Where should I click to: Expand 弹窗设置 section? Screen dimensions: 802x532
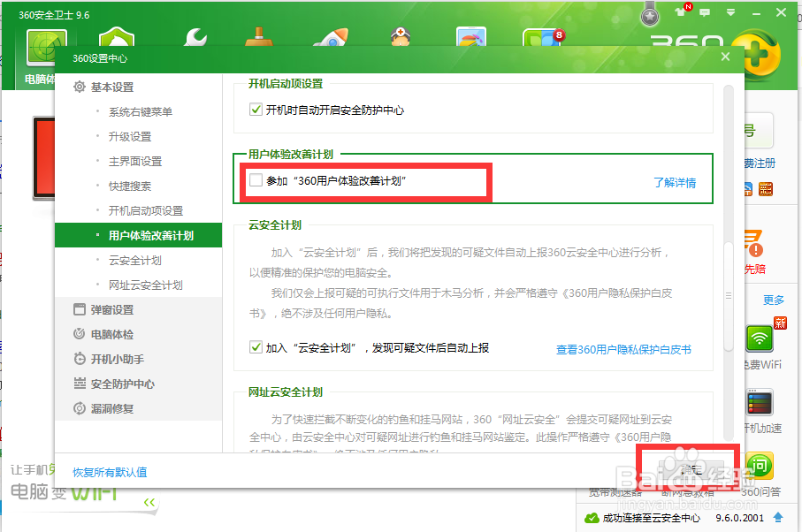coord(112,309)
